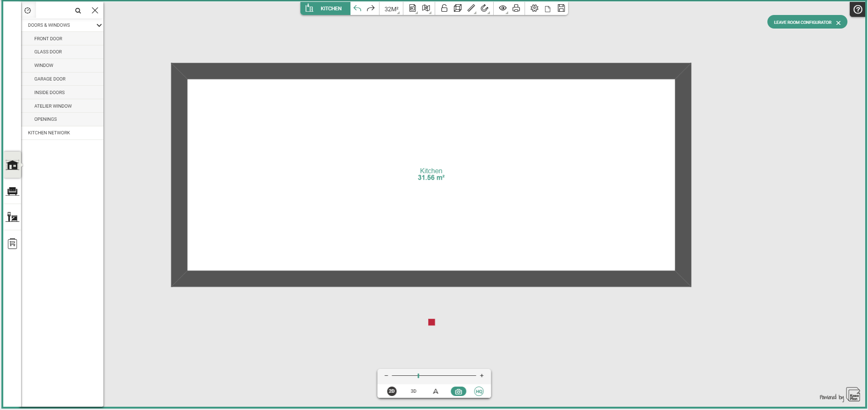Open the shopping list clipboard sidebar tab
Screen dimensions: 868x410
coord(13,243)
